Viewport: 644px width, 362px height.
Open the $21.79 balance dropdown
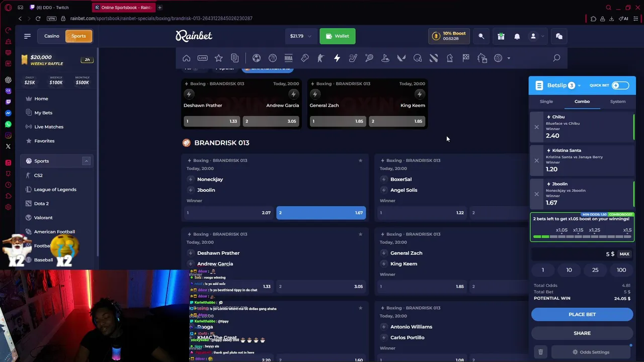click(301, 36)
